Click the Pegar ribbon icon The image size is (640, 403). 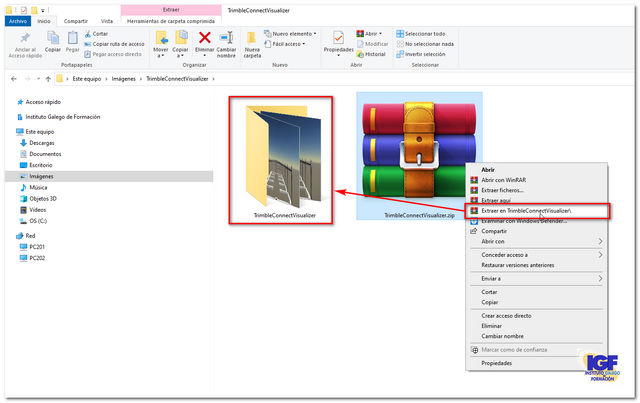coord(73,38)
